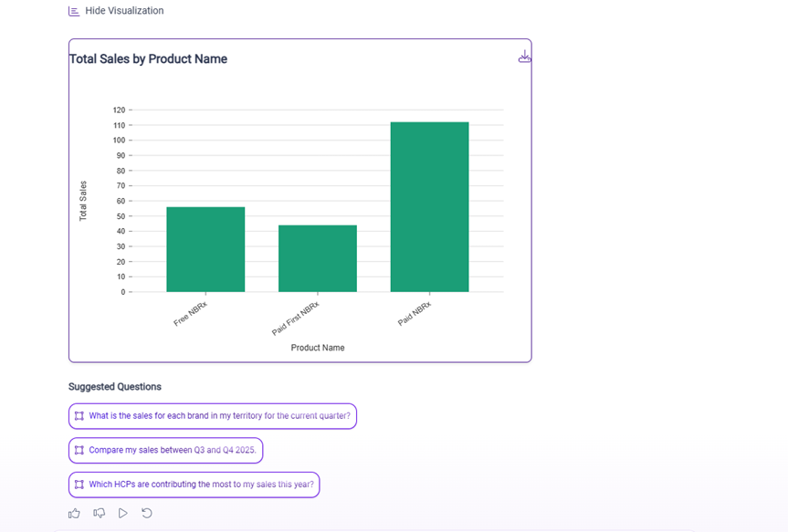The image size is (788, 532).
Task: Ask about sales for each brand this quarter
Action: (219, 416)
